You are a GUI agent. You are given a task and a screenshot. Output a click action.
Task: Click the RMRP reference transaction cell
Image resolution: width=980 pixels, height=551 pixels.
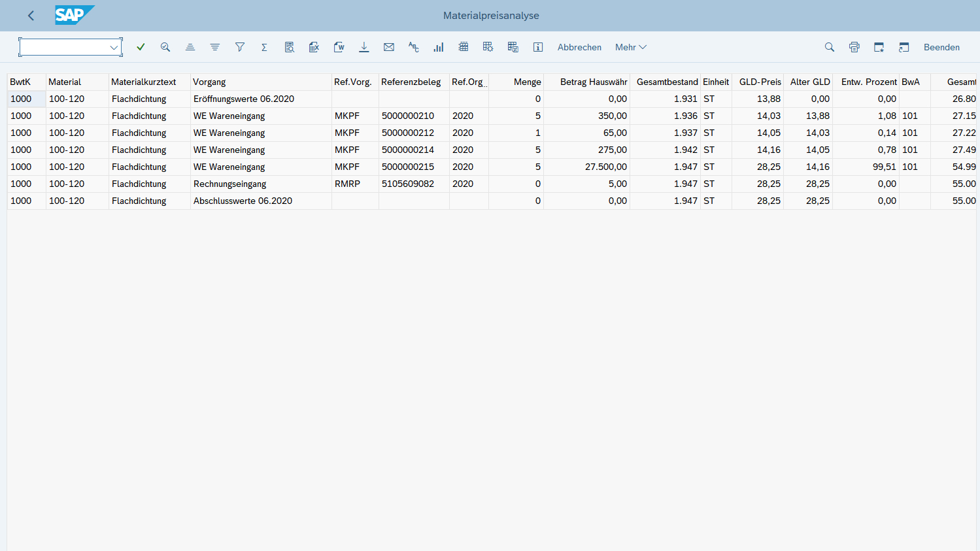click(355, 184)
